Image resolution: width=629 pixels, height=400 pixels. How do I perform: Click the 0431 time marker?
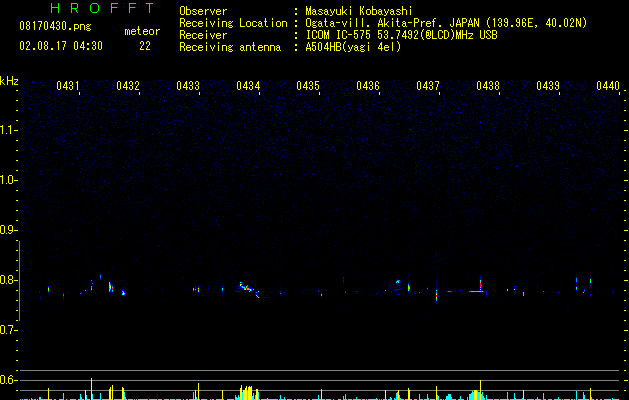(68, 86)
